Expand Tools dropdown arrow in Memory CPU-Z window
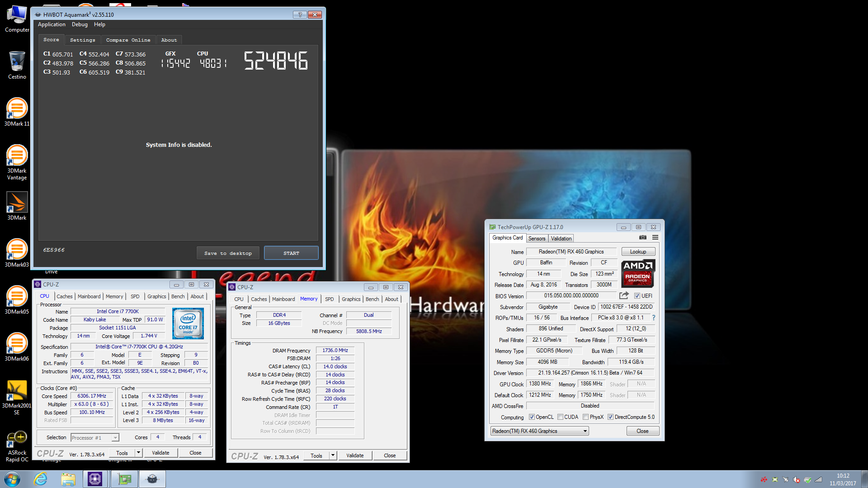Image resolution: width=868 pixels, height=488 pixels. point(333,455)
